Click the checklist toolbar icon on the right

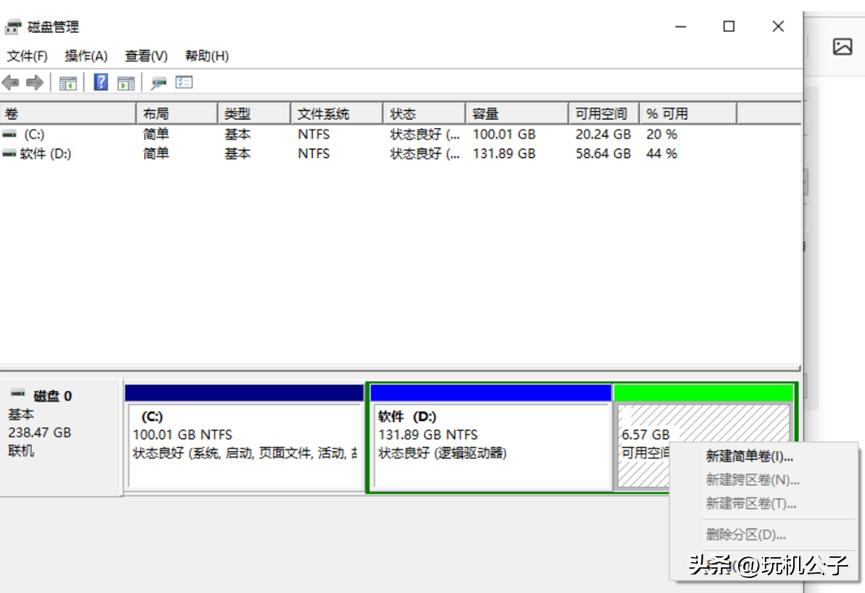[182, 81]
